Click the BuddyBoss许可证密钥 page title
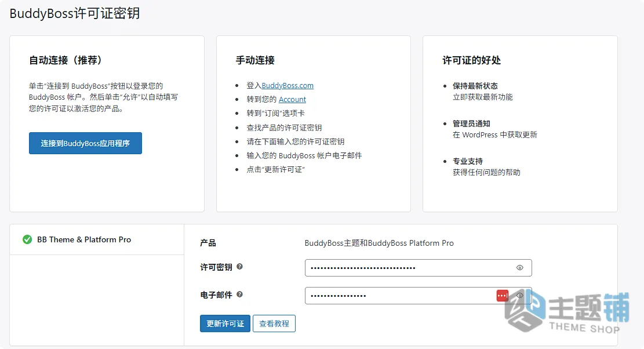The width and height of the screenshot is (644, 349). point(75,13)
